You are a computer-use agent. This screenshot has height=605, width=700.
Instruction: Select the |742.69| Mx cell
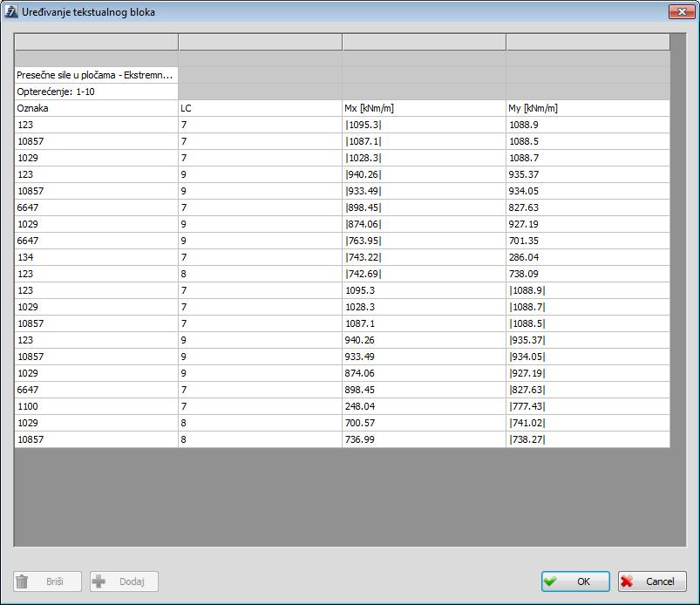425,273
